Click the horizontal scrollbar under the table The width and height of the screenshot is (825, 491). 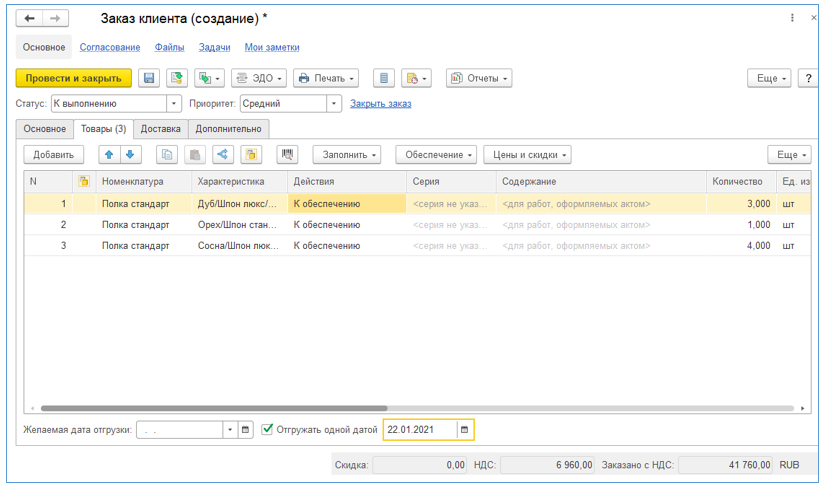point(214,408)
